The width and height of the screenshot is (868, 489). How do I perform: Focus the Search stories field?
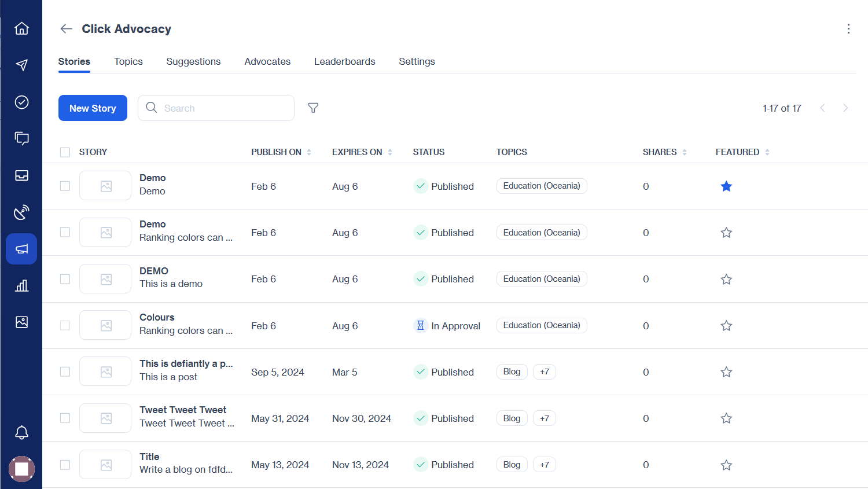point(216,108)
